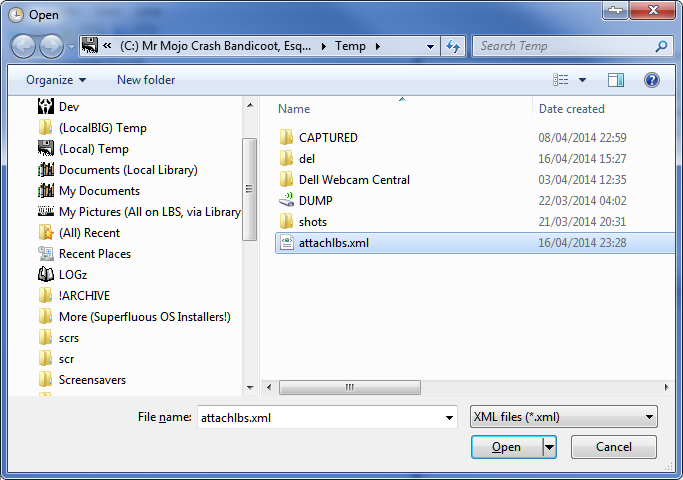683x480 pixels.
Task: Click the Dell Webcam Central folder icon
Action: pyautogui.click(x=286, y=179)
